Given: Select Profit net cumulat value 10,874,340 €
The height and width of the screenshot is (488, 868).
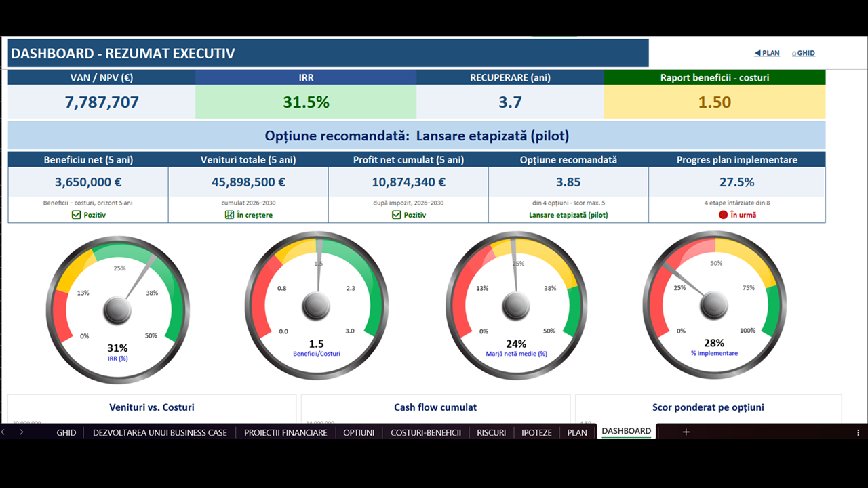Looking at the screenshot, I should point(408,182).
